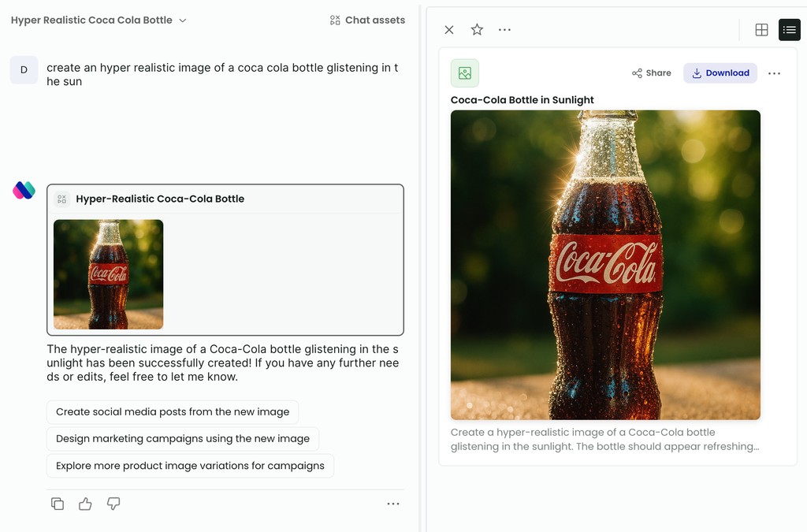Open the large Coca-Cola bottle image
The height and width of the screenshot is (532, 807).
coord(605,265)
